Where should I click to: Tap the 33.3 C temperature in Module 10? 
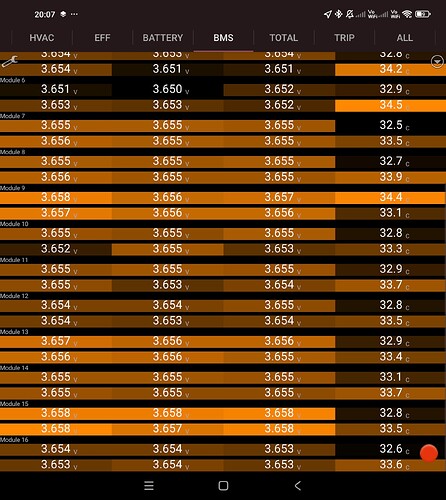click(391, 249)
